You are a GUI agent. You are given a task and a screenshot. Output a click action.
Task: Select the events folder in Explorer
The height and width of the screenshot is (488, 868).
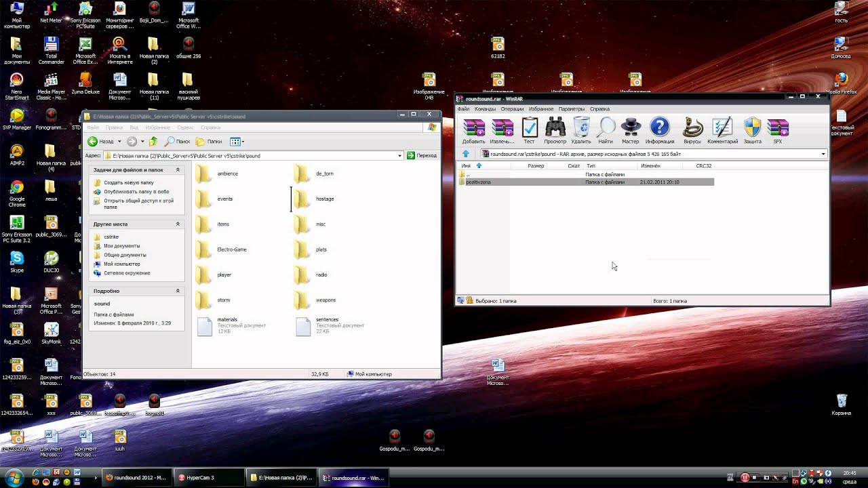click(x=214, y=199)
